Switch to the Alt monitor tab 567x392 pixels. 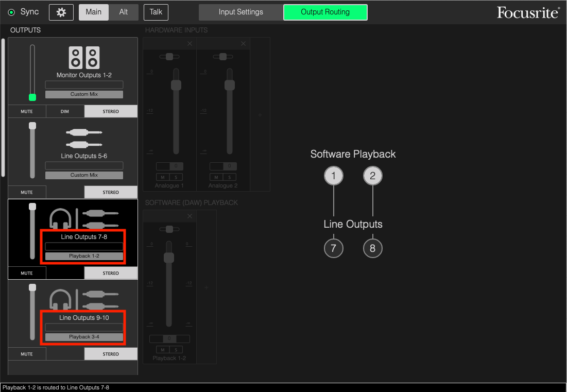point(124,12)
